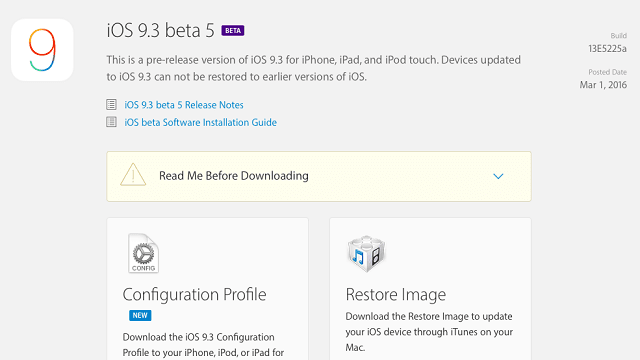Open iOS 9.3 beta 5 Release Notes

pos(184,105)
